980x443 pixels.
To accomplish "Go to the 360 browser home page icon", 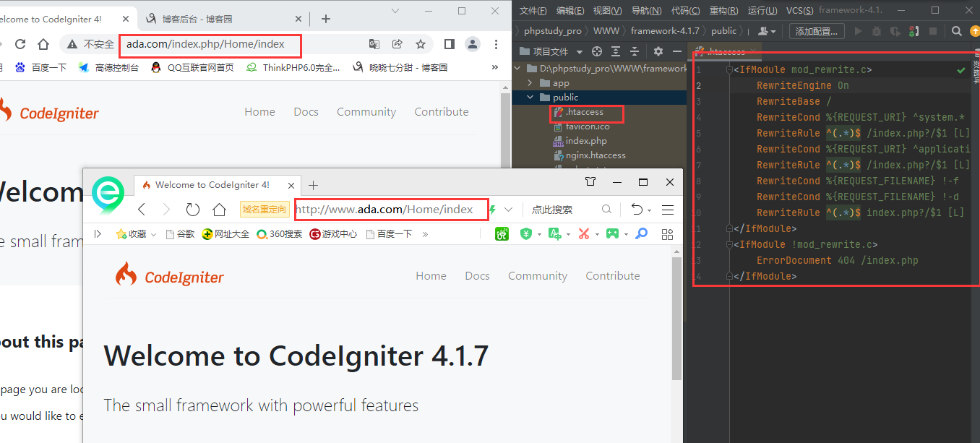I will click(x=220, y=210).
